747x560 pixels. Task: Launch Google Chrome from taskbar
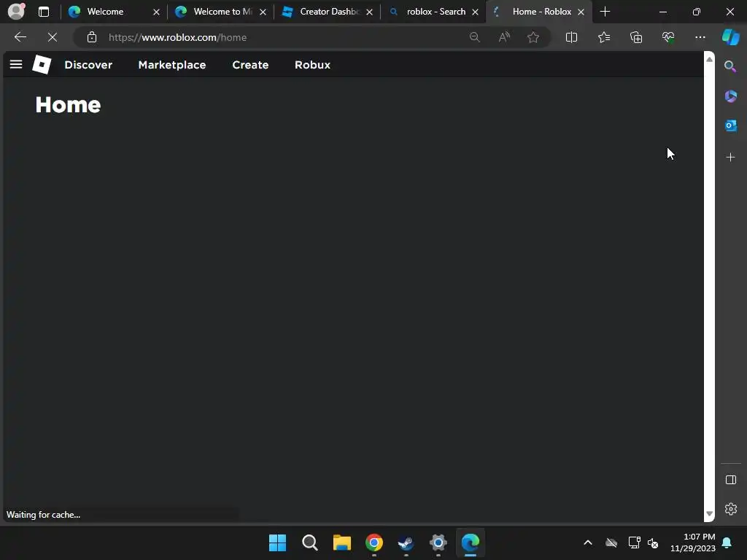coord(374,542)
